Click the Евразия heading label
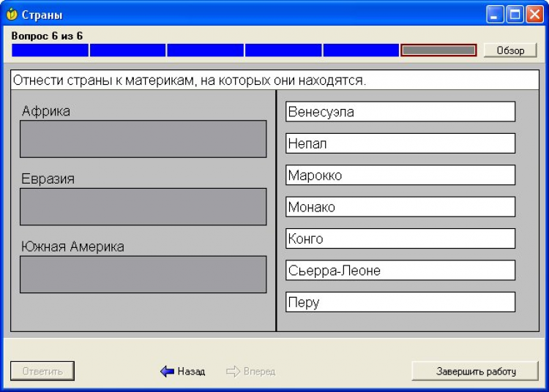 pyautogui.click(x=48, y=178)
